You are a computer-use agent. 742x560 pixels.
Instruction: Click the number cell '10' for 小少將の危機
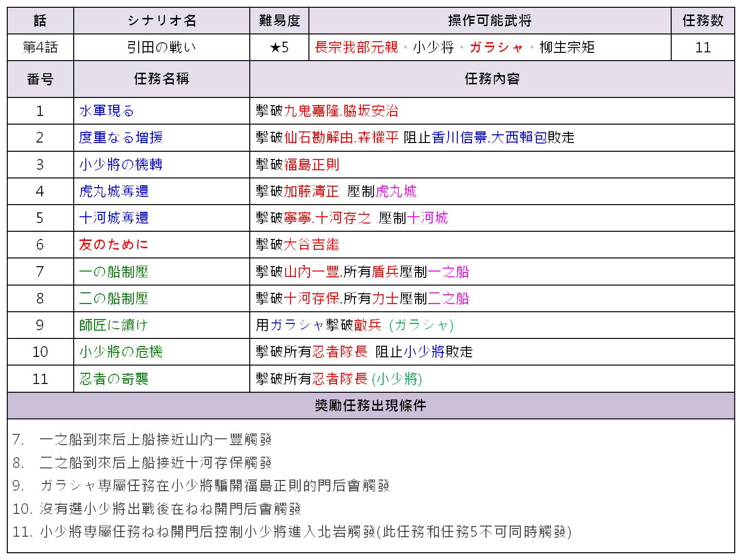click(40, 352)
